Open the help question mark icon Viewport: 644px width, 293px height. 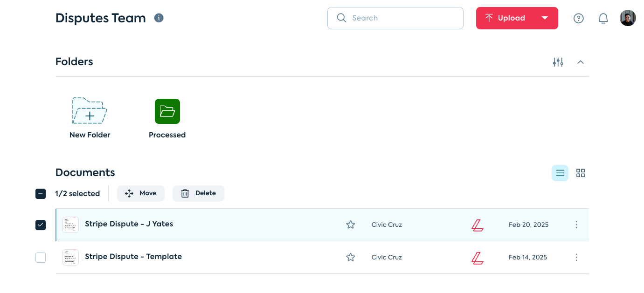click(x=579, y=18)
